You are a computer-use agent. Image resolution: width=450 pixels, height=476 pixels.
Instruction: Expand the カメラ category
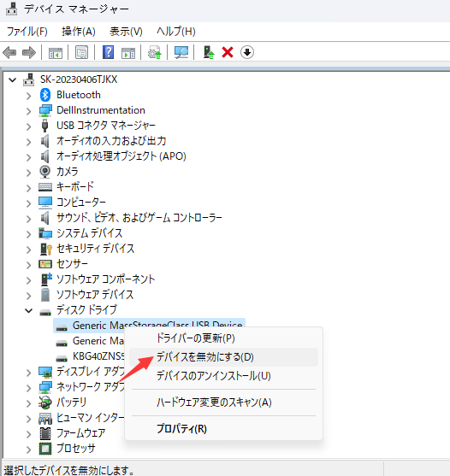click(x=28, y=173)
